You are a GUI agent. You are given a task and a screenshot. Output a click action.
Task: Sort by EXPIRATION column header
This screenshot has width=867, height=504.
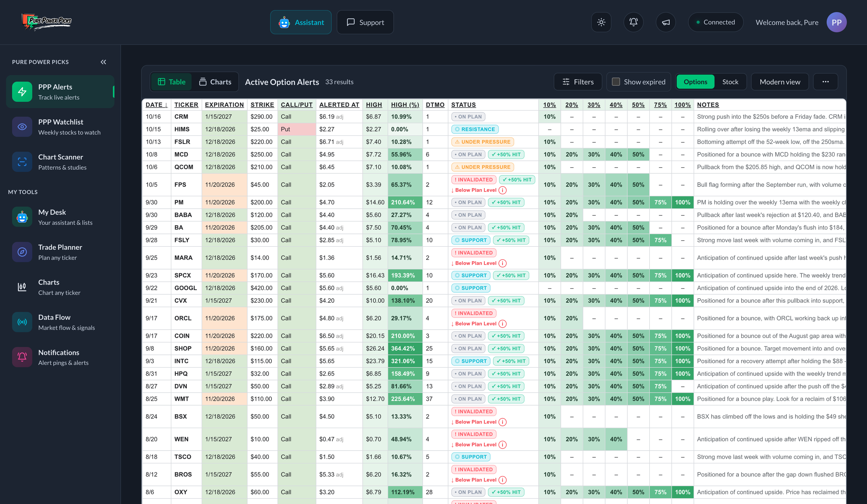[224, 105]
